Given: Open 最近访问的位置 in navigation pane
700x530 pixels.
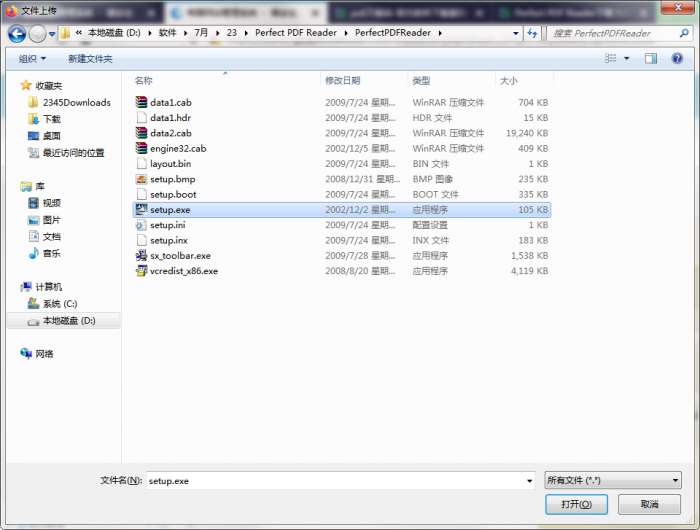Looking at the screenshot, I should (73, 153).
